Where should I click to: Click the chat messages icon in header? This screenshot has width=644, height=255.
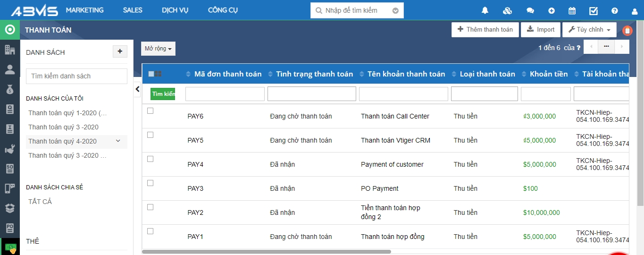pyautogui.click(x=530, y=10)
